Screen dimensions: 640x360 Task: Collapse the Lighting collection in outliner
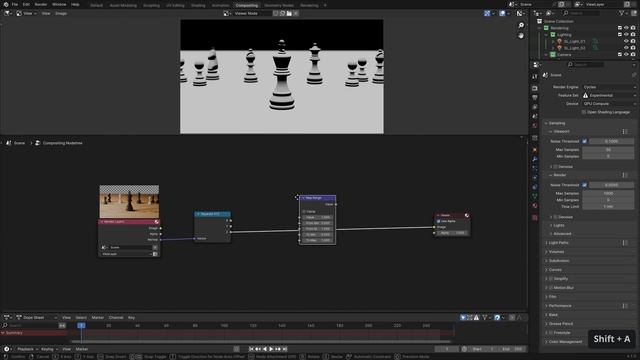(x=546, y=35)
